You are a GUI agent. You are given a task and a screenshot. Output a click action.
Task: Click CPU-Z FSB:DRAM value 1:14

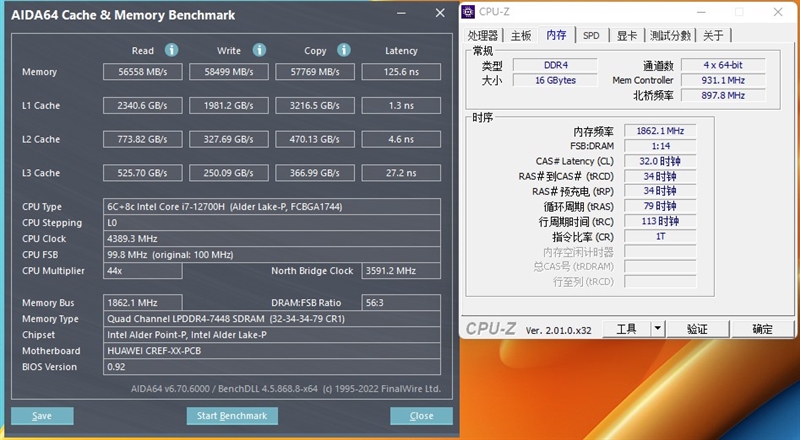(x=660, y=146)
